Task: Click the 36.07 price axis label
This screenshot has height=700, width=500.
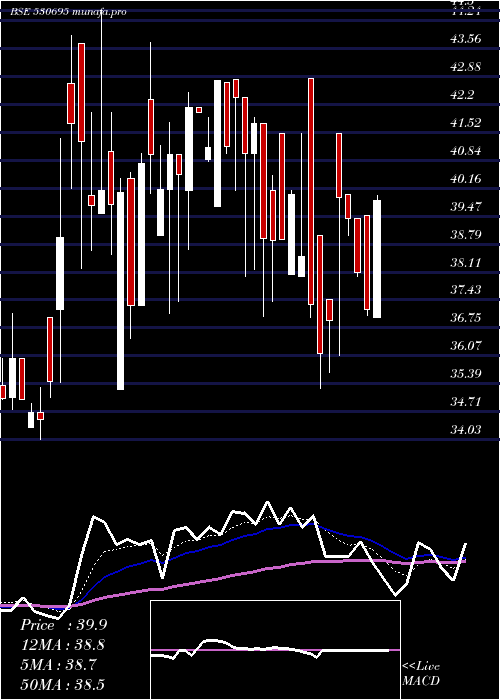Action: coord(466,346)
